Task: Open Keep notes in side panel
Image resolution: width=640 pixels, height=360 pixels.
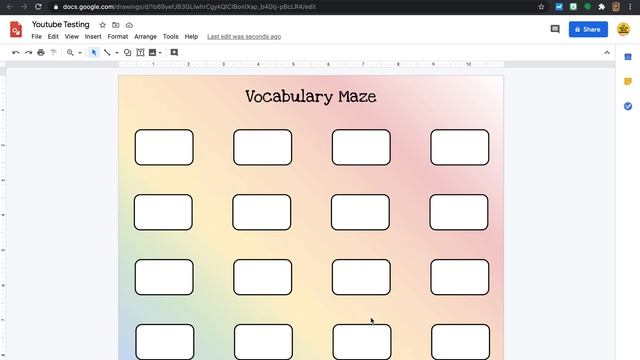Action: click(x=628, y=82)
